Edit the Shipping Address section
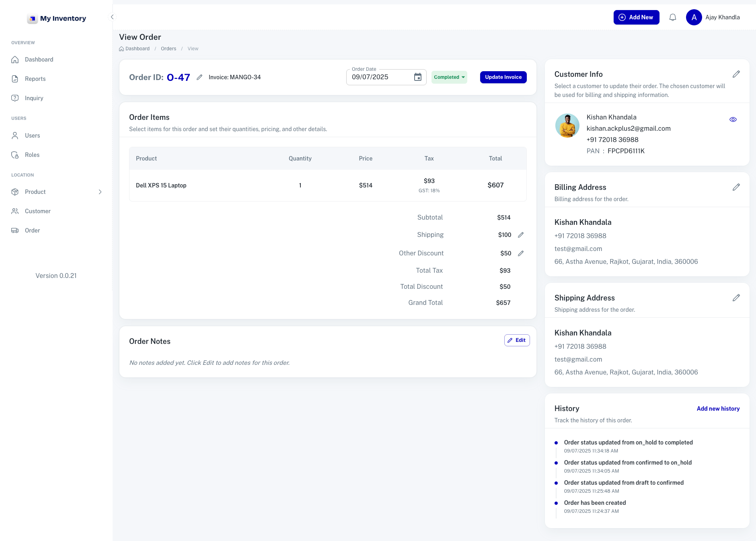 pos(736,298)
